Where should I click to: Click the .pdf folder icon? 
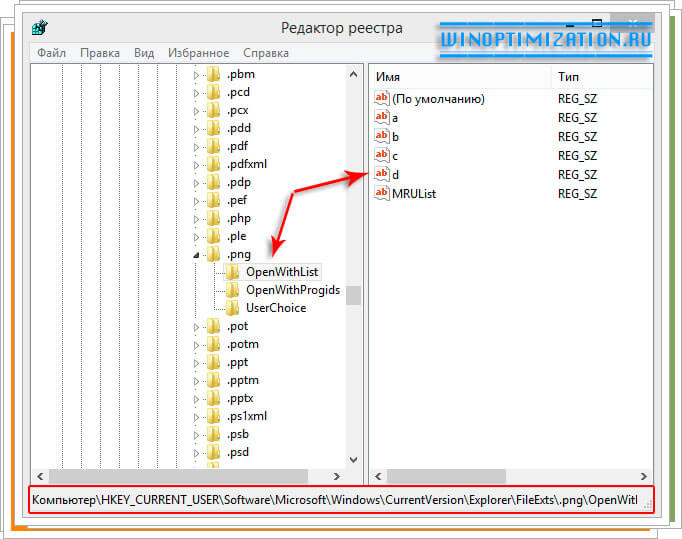(x=213, y=146)
